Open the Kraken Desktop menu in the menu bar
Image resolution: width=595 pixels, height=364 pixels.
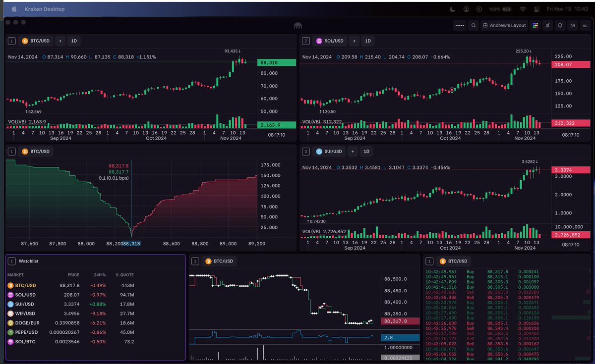[45, 9]
